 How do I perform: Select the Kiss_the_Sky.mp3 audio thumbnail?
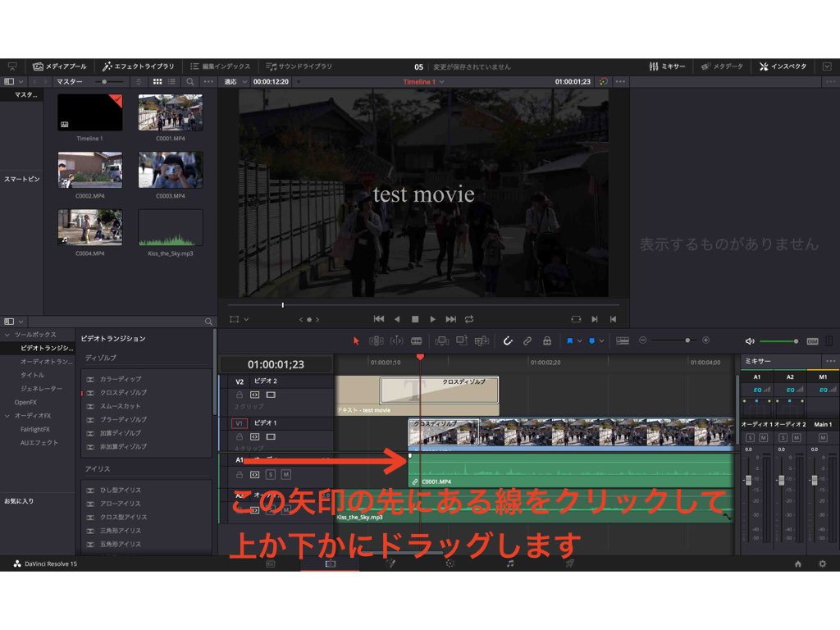[x=171, y=228]
